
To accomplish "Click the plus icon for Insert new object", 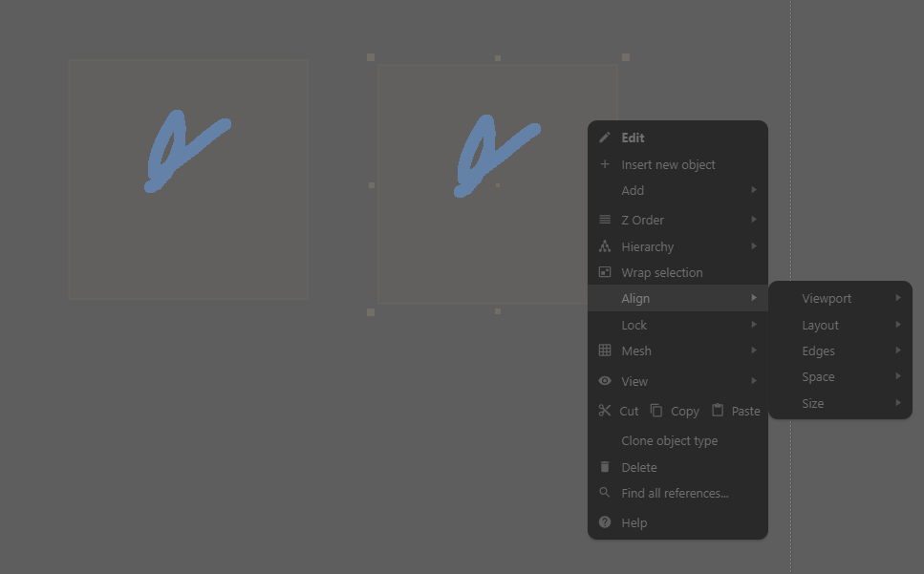I will point(605,164).
